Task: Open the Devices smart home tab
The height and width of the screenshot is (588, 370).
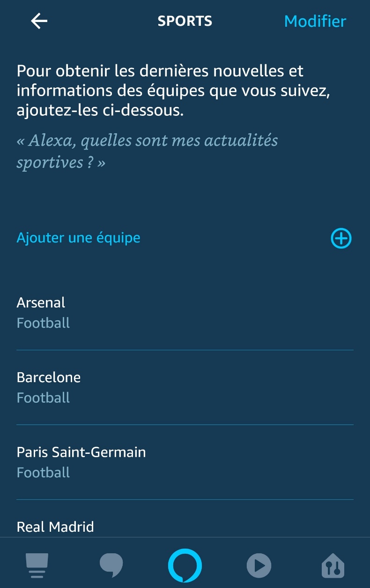Action: pyautogui.click(x=333, y=565)
